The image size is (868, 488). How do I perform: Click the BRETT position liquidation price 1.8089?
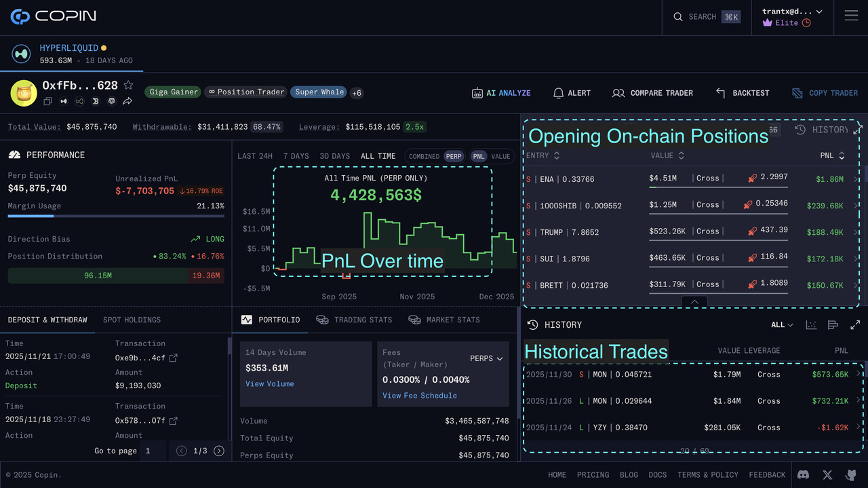coord(774,283)
